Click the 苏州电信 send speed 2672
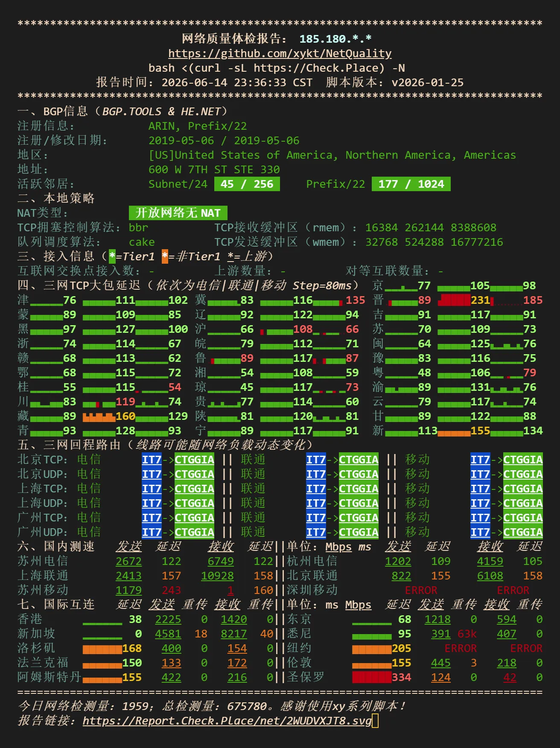 click(x=128, y=561)
